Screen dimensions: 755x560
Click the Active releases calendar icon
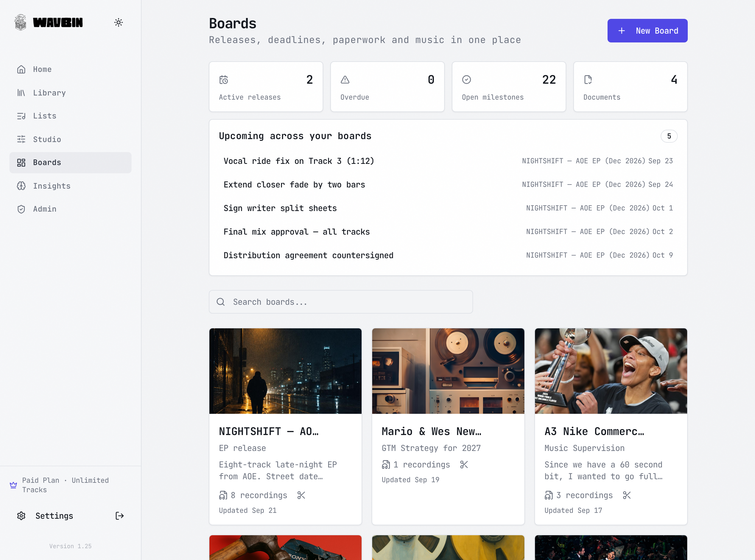[224, 80]
